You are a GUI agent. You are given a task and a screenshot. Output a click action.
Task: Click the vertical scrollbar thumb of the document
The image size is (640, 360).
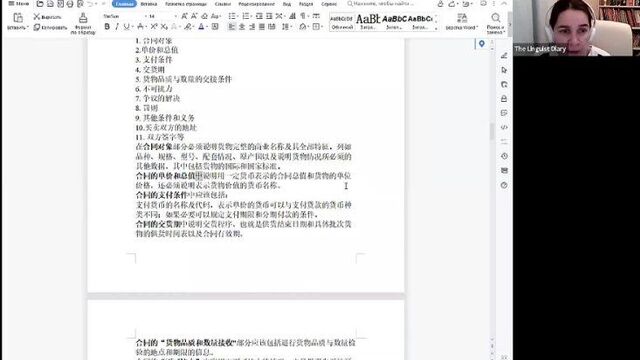click(492, 131)
